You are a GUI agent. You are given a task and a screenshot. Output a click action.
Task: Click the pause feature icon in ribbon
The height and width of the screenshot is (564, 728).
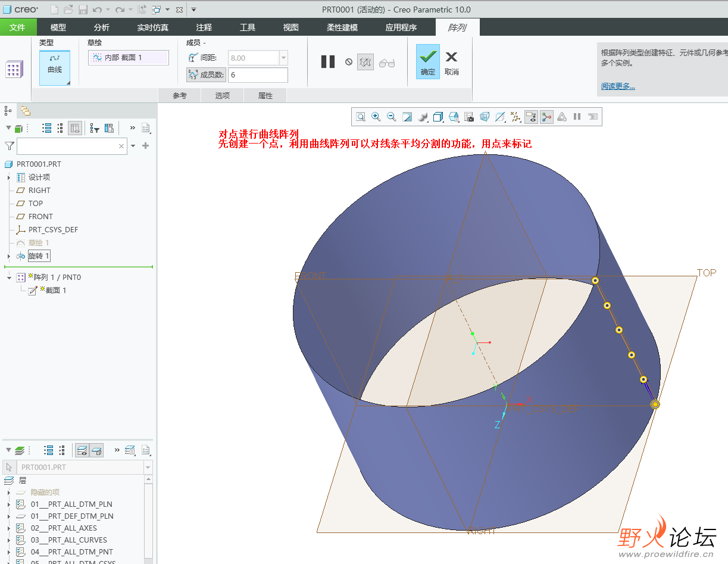coord(328,61)
